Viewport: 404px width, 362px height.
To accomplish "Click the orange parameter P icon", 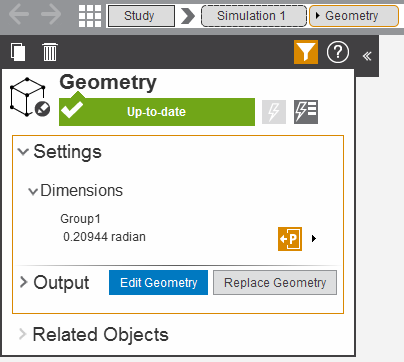I will click(290, 239).
